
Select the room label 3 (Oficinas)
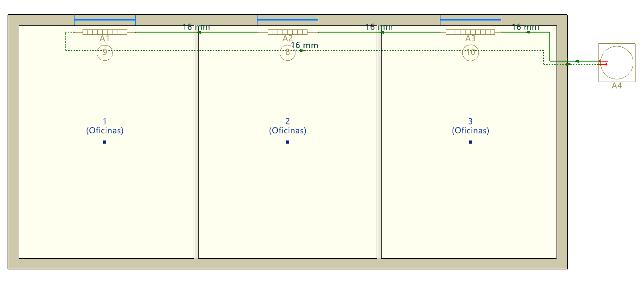click(x=470, y=126)
